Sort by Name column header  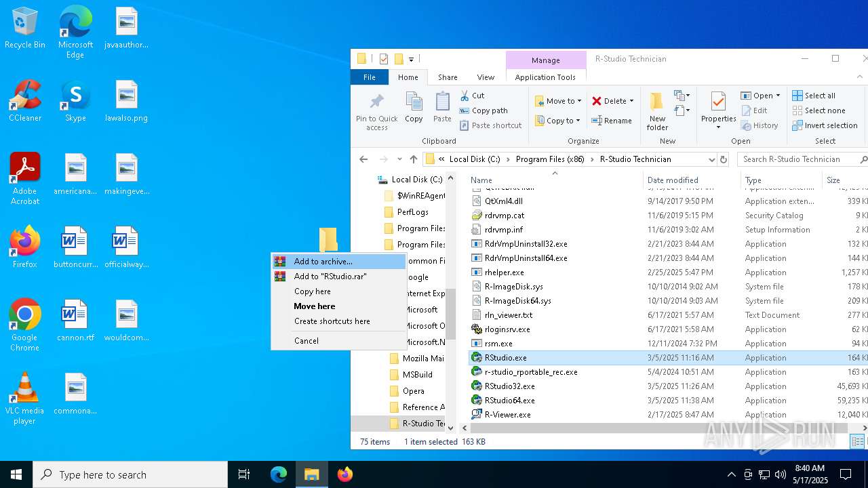[555, 180]
